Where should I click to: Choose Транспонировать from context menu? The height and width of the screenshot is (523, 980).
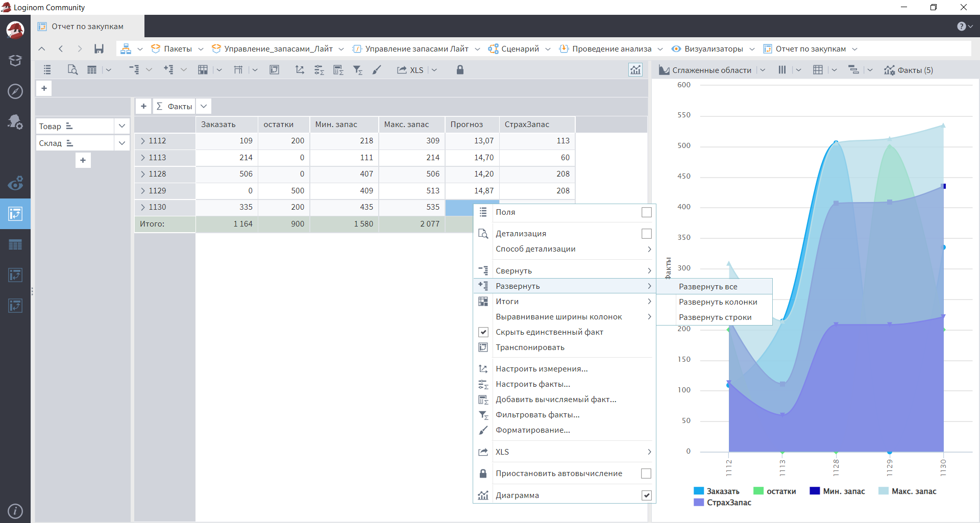[x=530, y=347]
